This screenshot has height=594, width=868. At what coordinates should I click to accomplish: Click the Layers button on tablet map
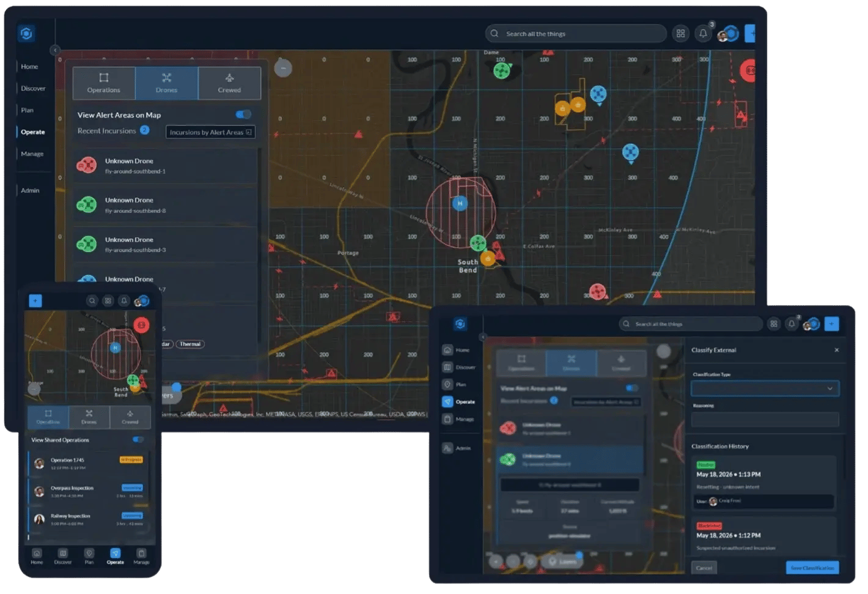(x=562, y=561)
